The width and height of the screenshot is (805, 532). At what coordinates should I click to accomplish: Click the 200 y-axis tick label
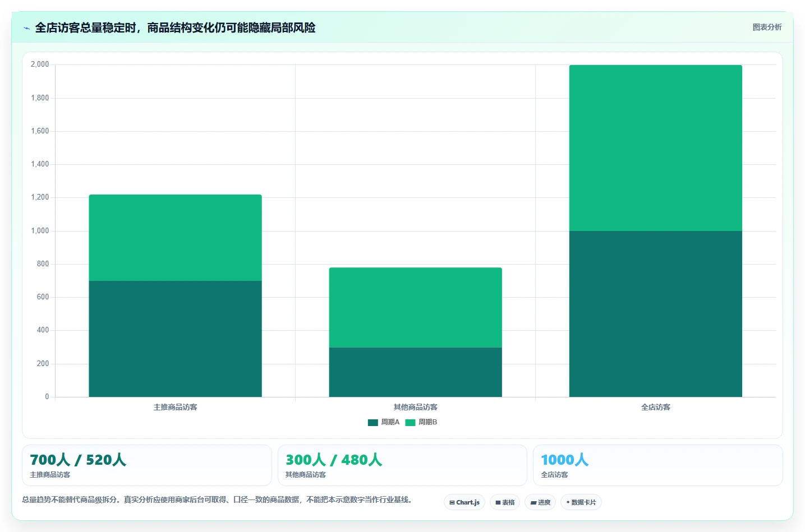pyautogui.click(x=43, y=364)
